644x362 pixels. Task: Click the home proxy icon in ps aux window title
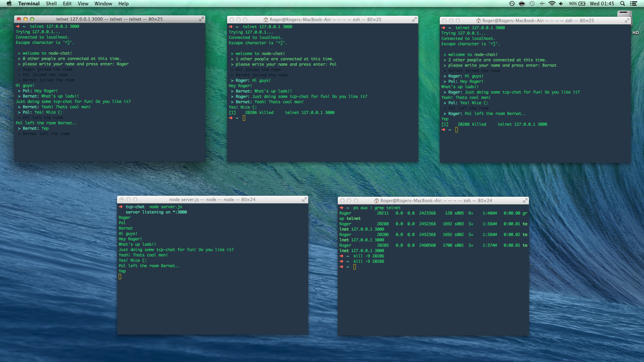[376, 201]
